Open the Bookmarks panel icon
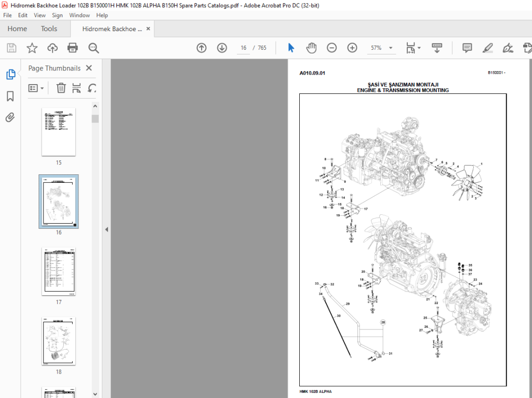532x398 pixels. pyautogui.click(x=10, y=97)
